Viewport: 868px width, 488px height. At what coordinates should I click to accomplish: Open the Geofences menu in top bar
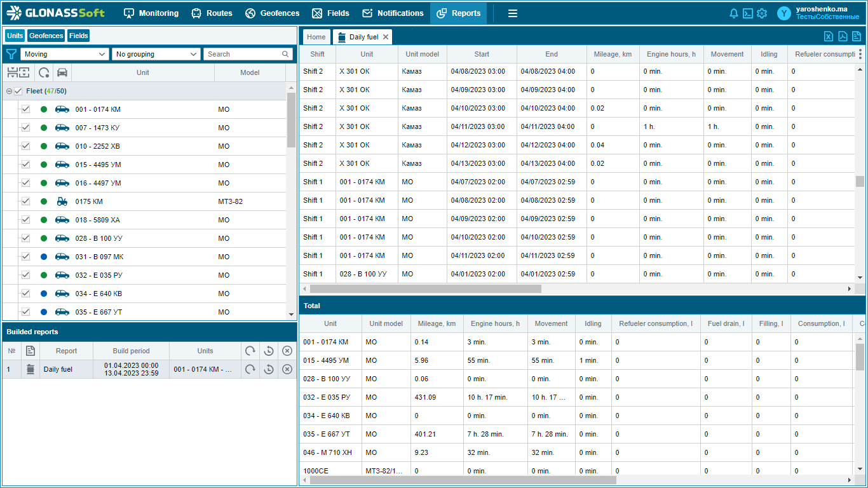click(273, 13)
